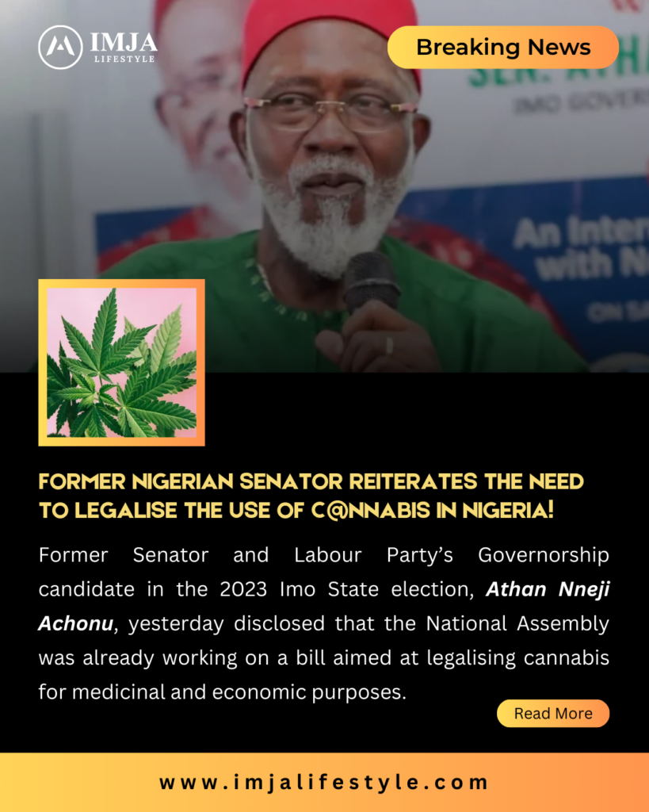Click the IMJA Lifestyle brand name text
649x812 pixels.
[124, 47]
